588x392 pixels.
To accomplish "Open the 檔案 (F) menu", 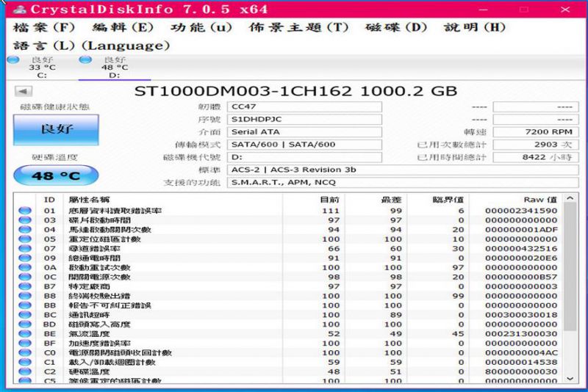I will coord(44,28).
